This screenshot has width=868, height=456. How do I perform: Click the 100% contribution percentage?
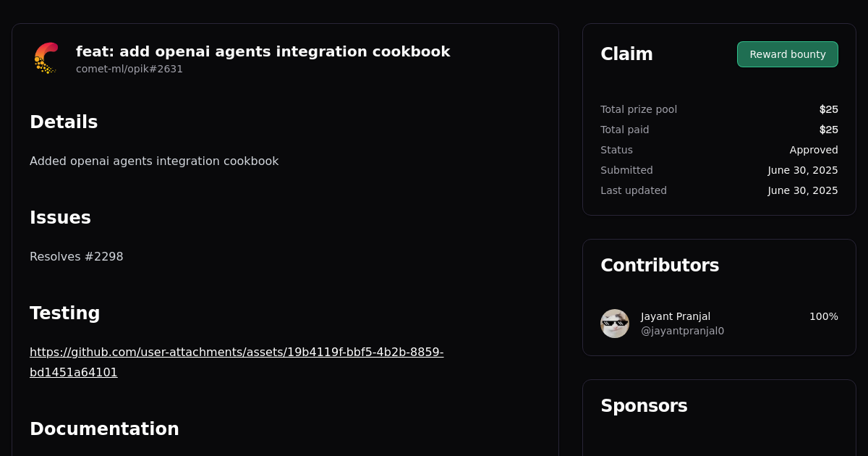tap(823, 316)
